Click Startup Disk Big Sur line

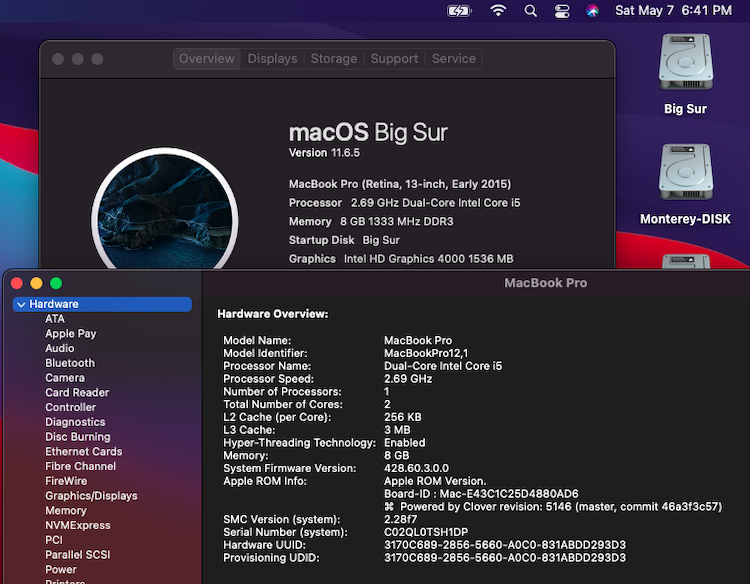(x=344, y=240)
